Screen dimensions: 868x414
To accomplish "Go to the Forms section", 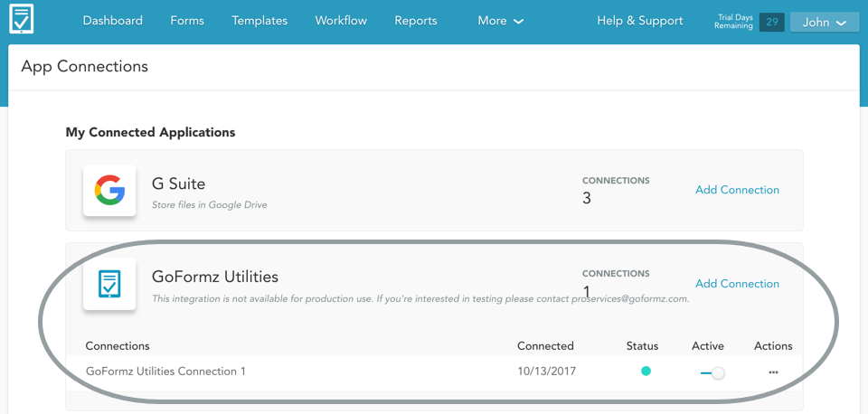I will pyautogui.click(x=187, y=21).
